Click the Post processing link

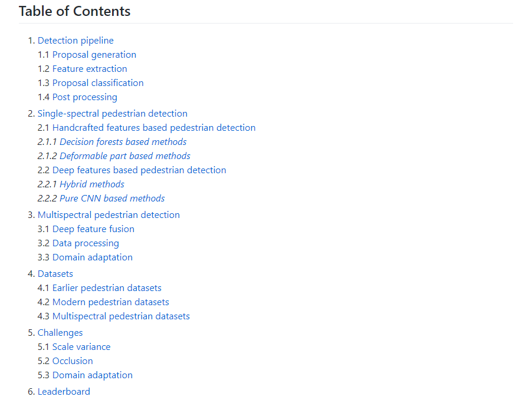(x=84, y=97)
